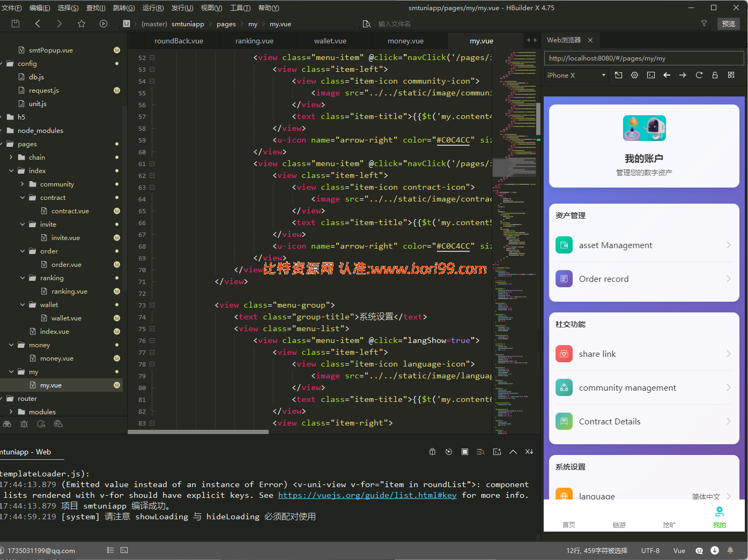Viewport: 748px width, 560px height.
Task: Open the device dropdown showing iPhone X
Action: point(576,76)
